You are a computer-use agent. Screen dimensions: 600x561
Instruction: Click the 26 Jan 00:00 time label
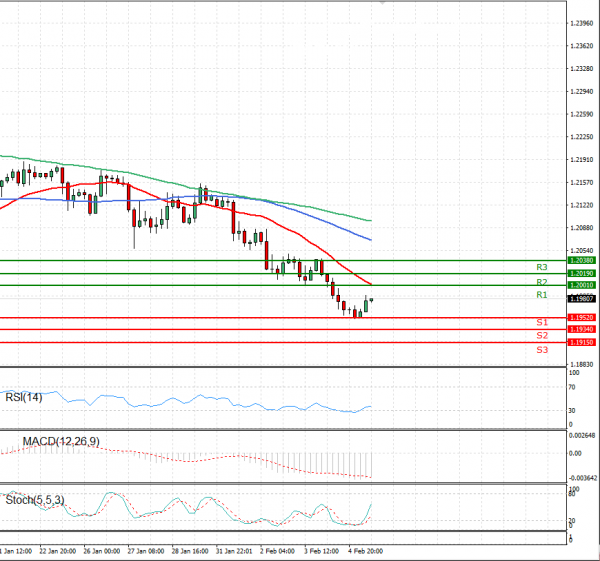point(102,551)
